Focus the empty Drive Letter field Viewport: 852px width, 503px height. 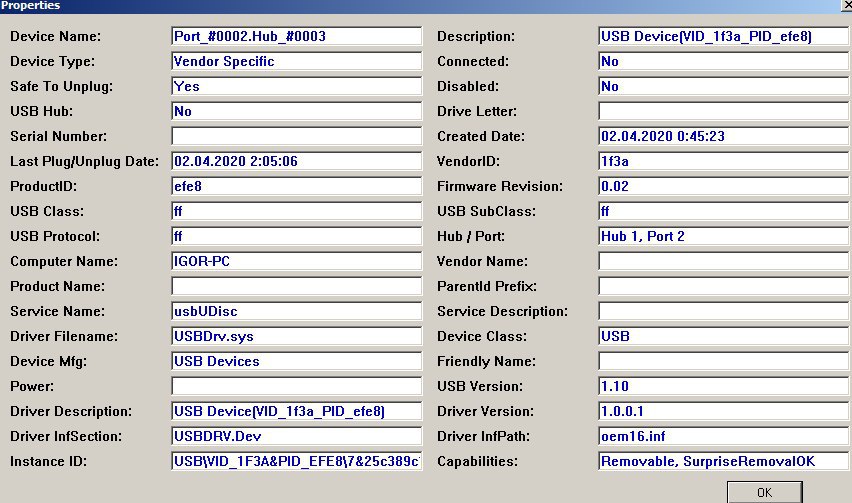tap(723, 111)
